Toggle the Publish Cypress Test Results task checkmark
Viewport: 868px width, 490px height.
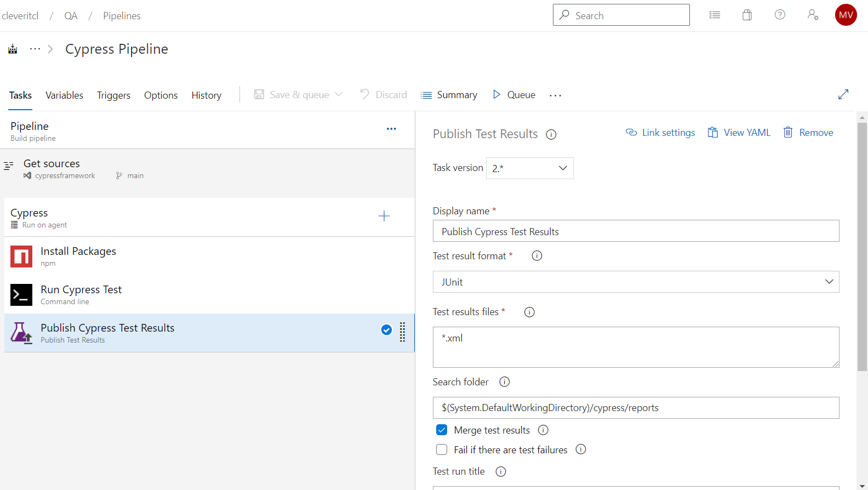[x=386, y=330]
